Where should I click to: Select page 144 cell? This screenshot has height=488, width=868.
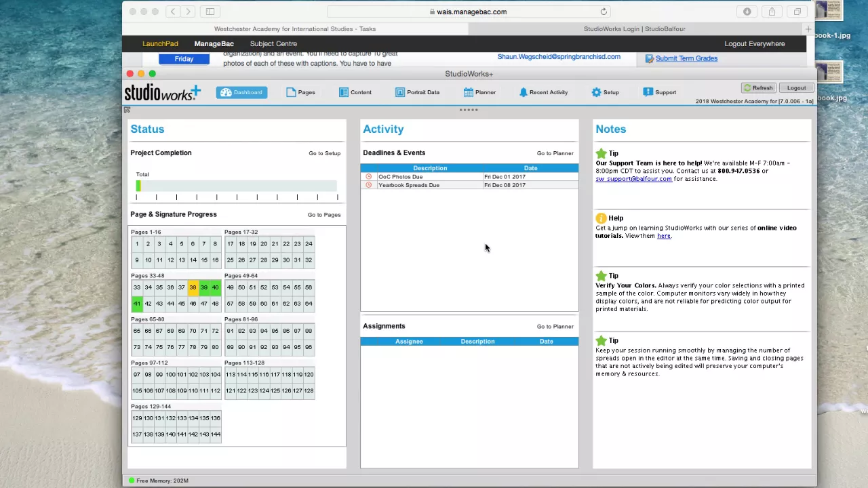(215, 434)
